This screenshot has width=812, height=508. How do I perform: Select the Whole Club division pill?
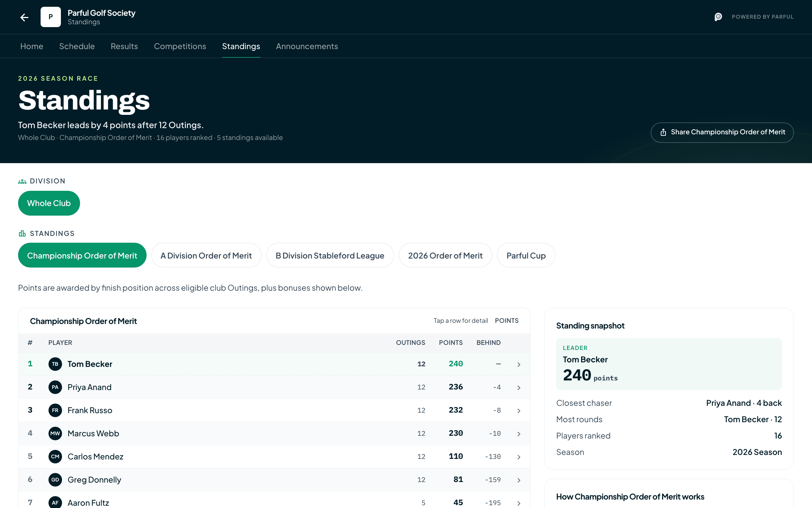(49, 203)
